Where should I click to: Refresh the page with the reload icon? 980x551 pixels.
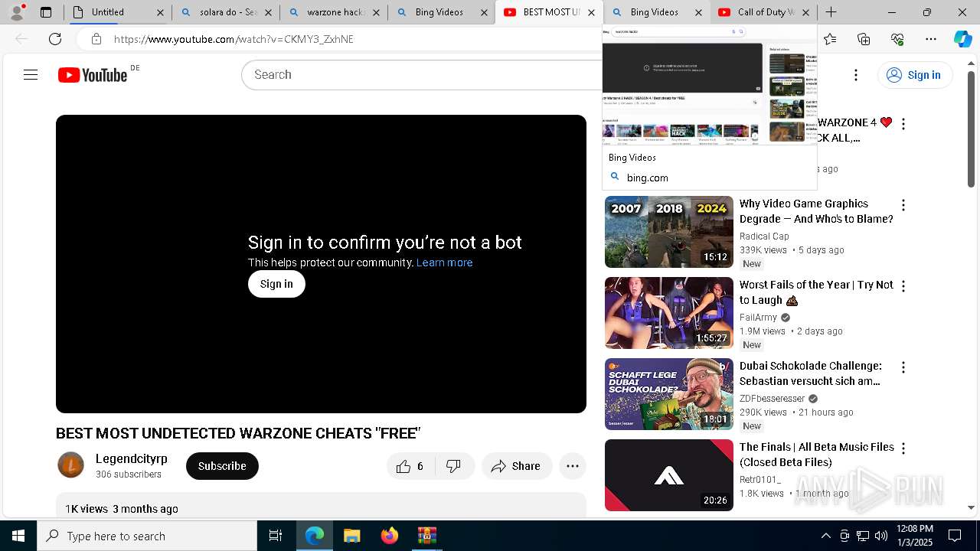click(x=55, y=39)
